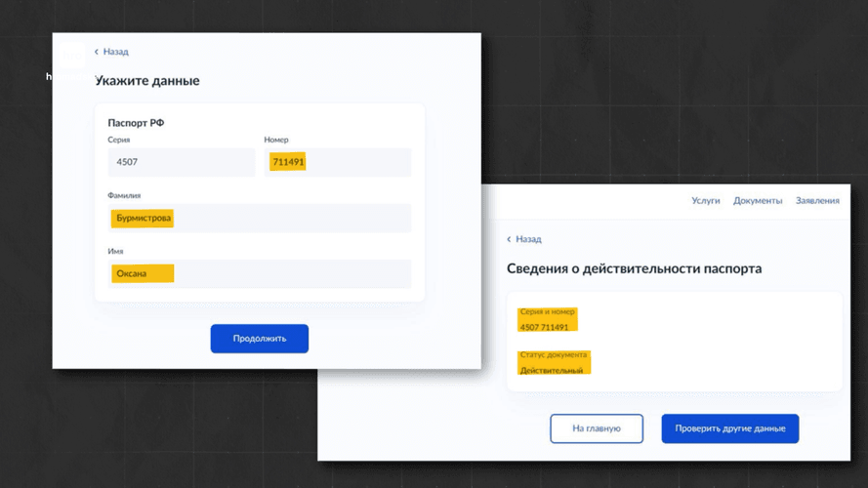Click the 'Действительный' document status text

tap(552, 371)
